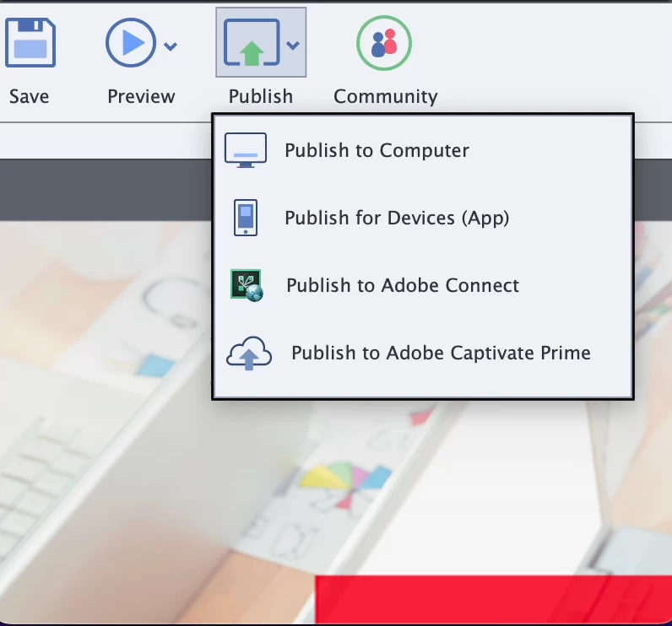This screenshot has width=672, height=626.
Task: Choose Publish to Adobe Captivate Prime
Action: click(x=423, y=353)
